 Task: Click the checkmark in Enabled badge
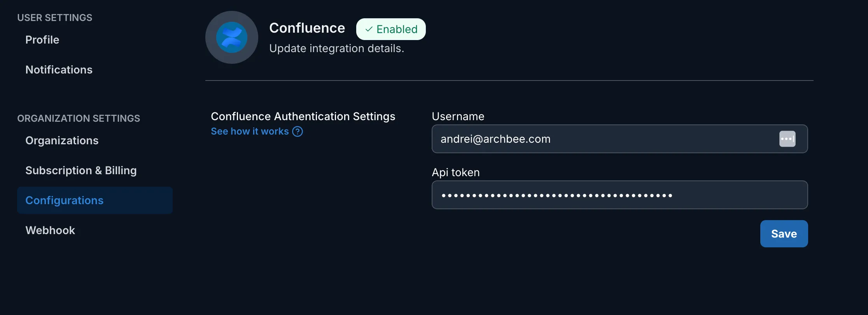pos(369,29)
